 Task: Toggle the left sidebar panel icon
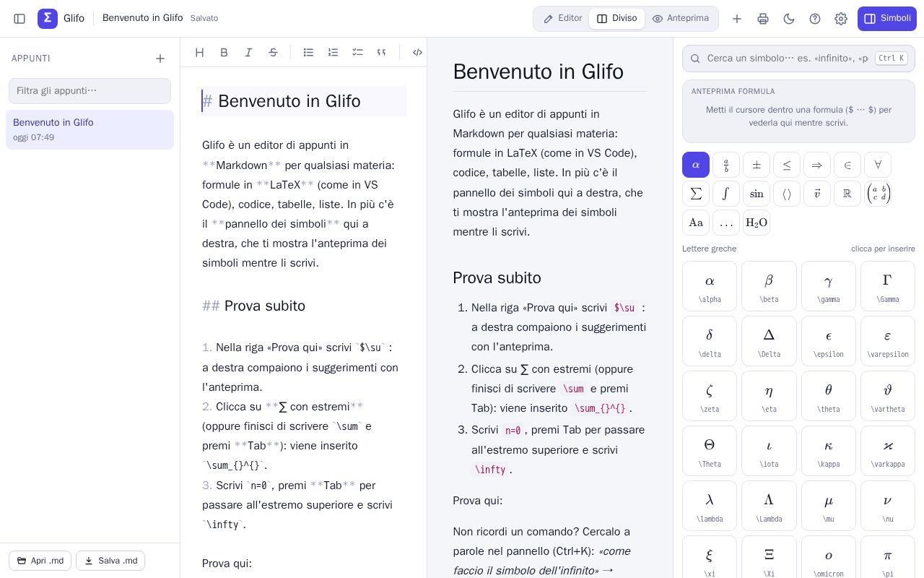(x=19, y=19)
